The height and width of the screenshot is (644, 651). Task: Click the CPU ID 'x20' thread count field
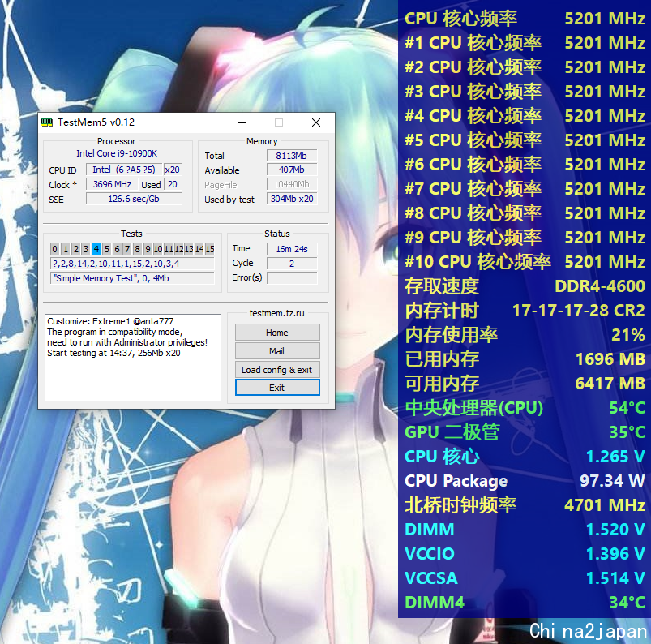point(173,170)
